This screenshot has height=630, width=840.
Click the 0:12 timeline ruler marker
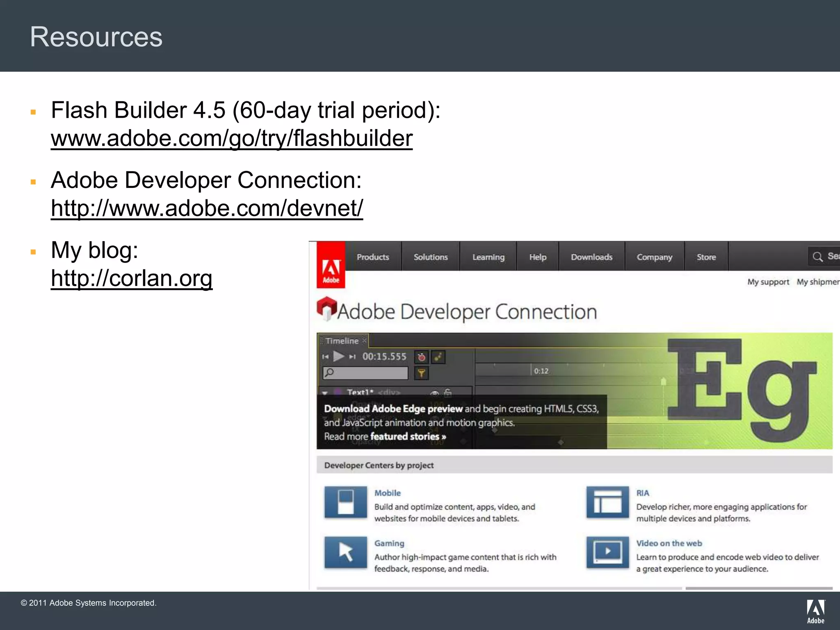[x=541, y=371]
